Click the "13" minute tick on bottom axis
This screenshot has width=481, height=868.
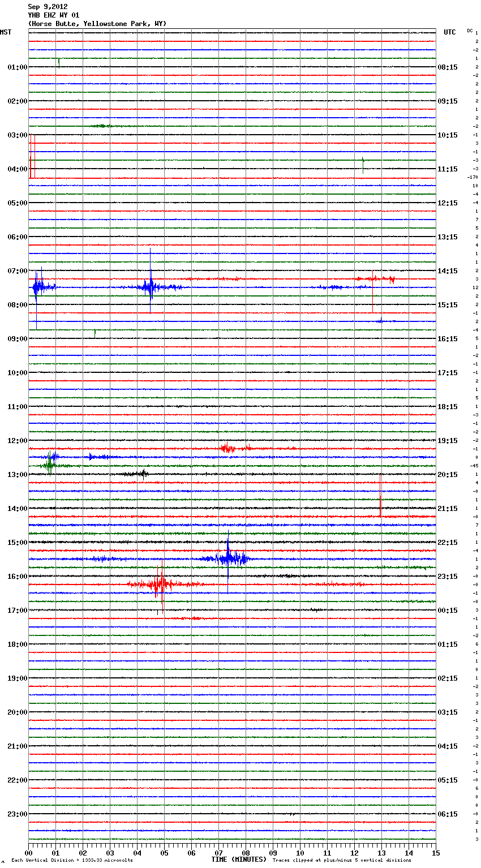pos(382,853)
